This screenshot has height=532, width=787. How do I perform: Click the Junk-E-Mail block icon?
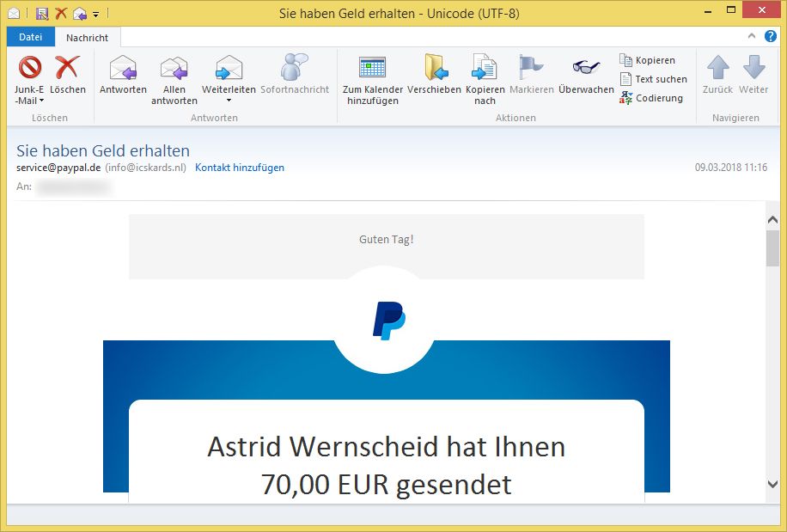29,67
